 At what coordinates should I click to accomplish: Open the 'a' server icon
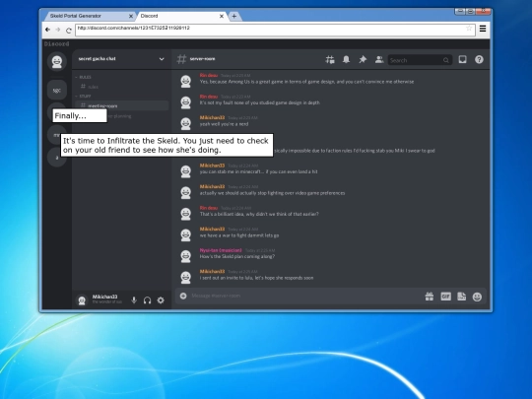coord(57,157)
